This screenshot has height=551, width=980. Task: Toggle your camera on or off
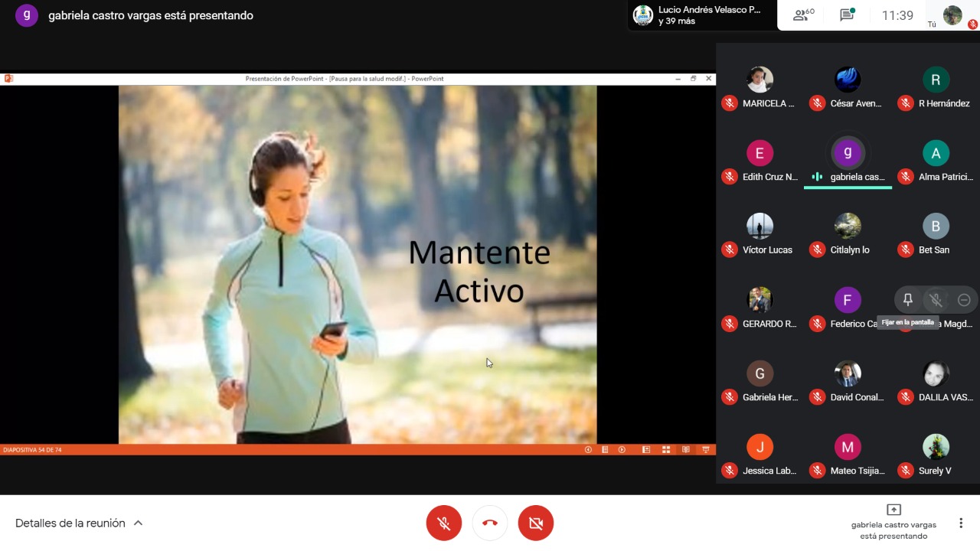click(x=536, y=523)
